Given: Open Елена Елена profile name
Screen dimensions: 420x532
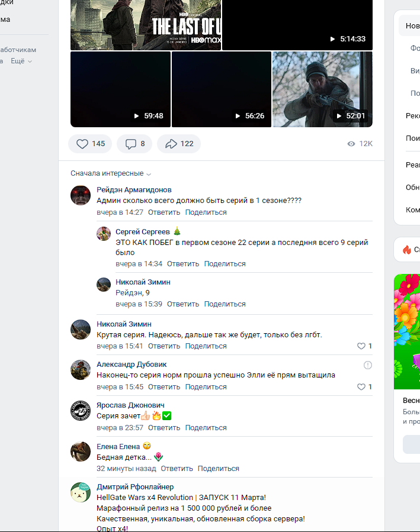Looking at the screenshot, I should tap(118, 447).
